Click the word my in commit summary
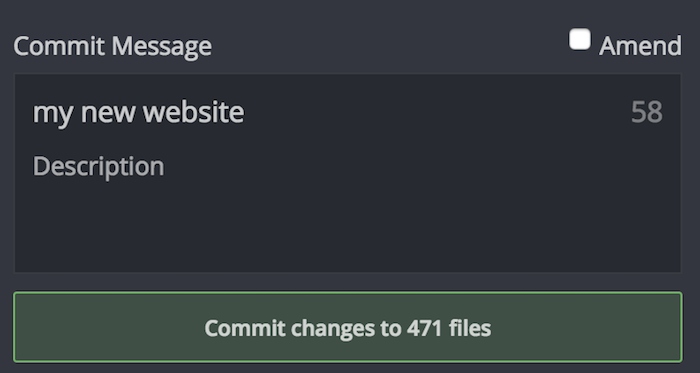 (x=53, y=114)
